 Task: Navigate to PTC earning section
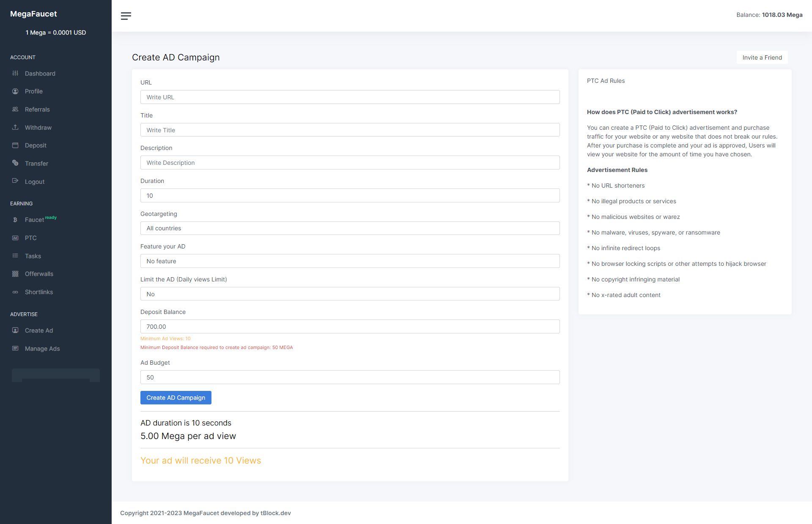pos(30,238)
